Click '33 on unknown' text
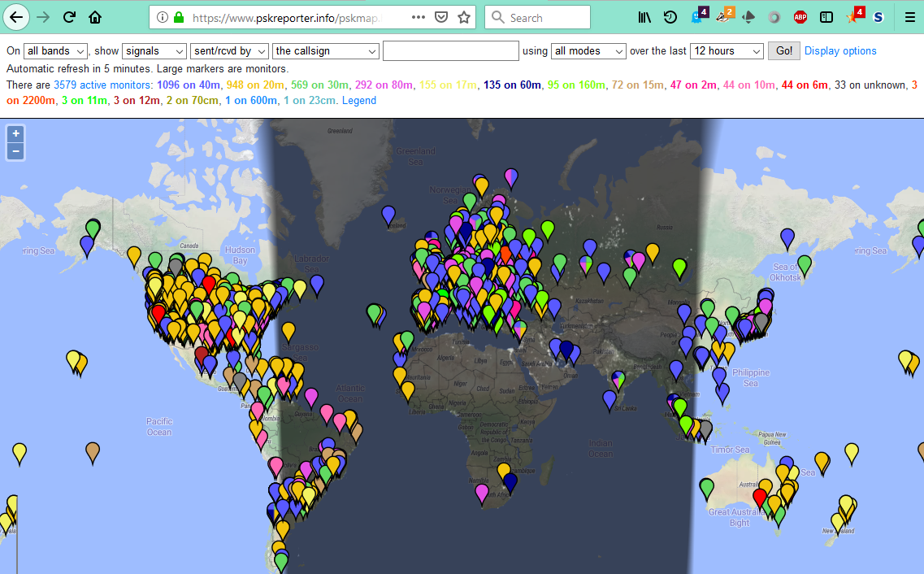This screenshot has height=574, width=924. click(x=870, y=85)
